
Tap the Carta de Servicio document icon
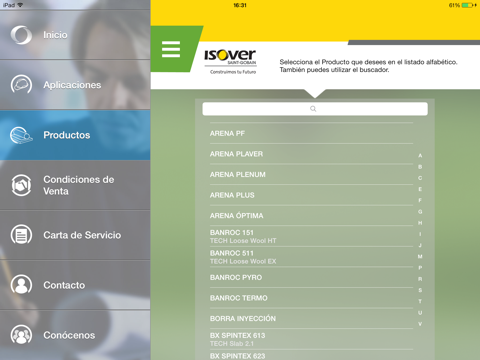[x=21, y=235]
